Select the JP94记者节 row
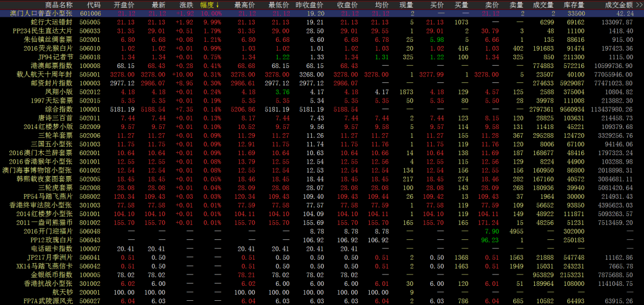644x305 pixels. click(322, 57)
